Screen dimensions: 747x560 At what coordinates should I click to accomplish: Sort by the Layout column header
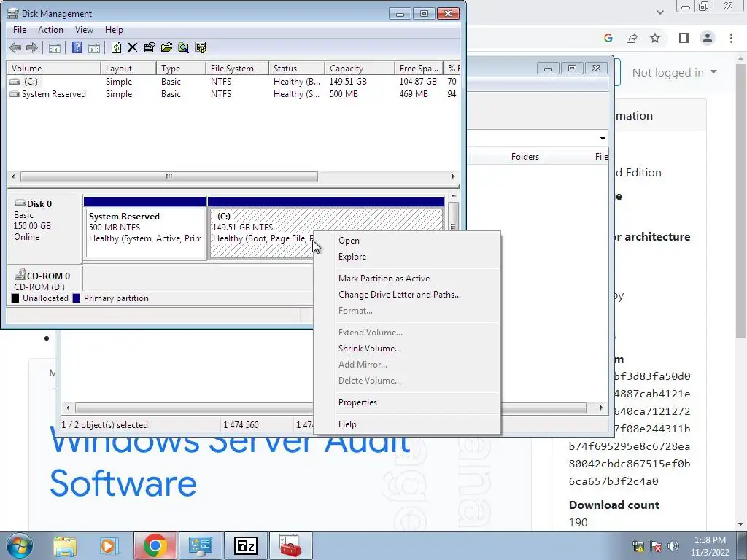pos(128,68)
